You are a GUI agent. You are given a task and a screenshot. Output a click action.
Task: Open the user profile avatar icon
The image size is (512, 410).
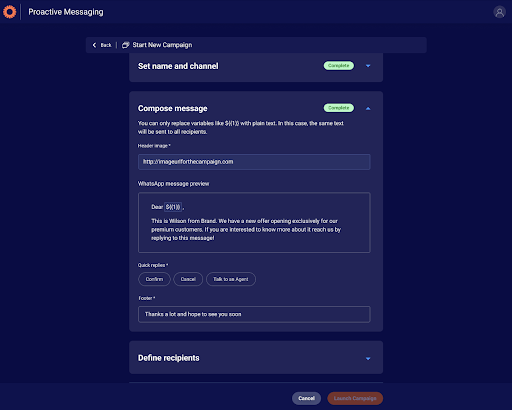point(499,12)
